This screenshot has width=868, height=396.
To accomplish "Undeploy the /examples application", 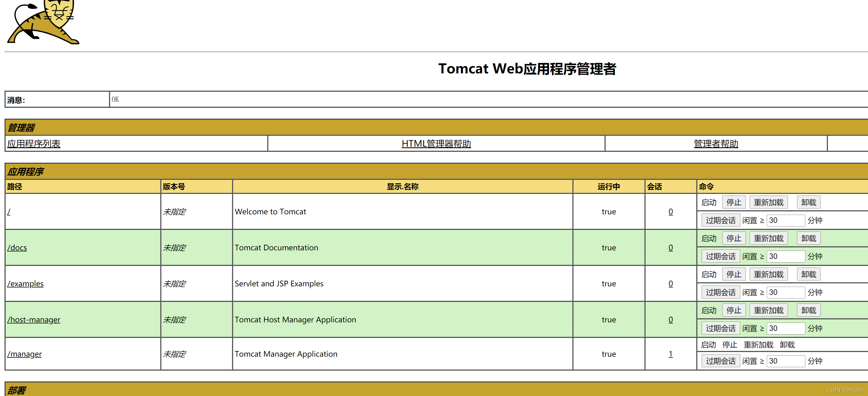I will 808,274.
